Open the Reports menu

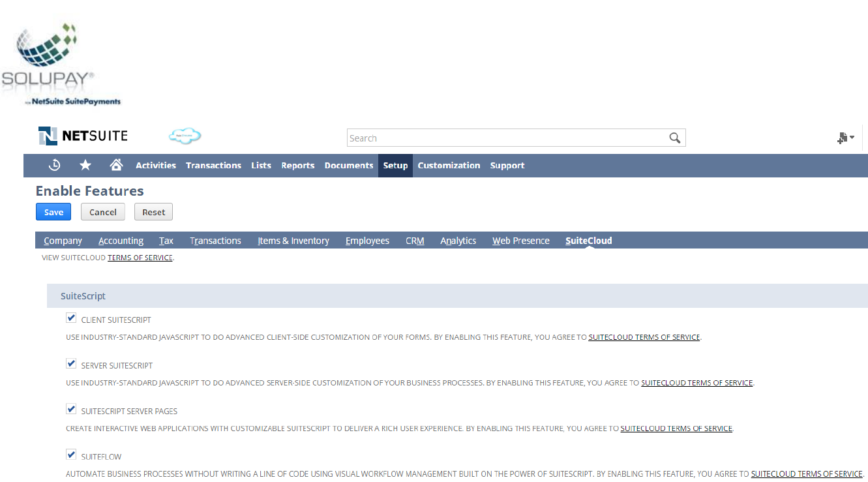click(x=298, y=166)
